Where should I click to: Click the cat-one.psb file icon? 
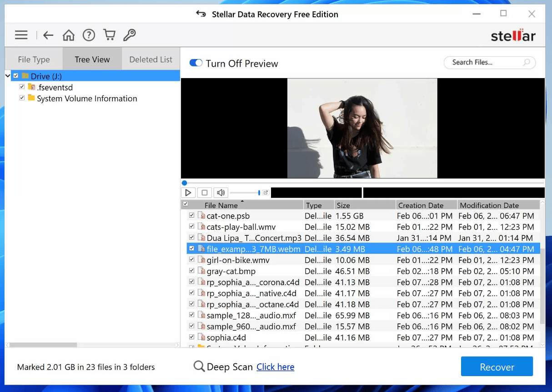click(x=201, y=216)
